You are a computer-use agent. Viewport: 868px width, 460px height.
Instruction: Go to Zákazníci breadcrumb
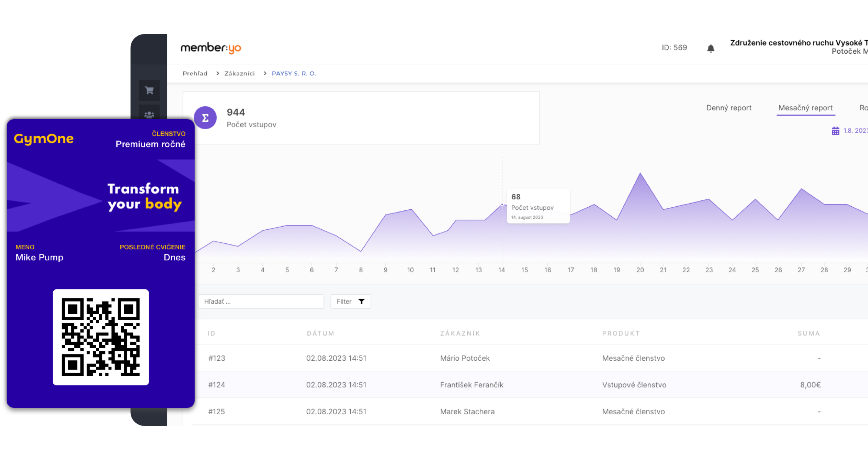(240, 73)
